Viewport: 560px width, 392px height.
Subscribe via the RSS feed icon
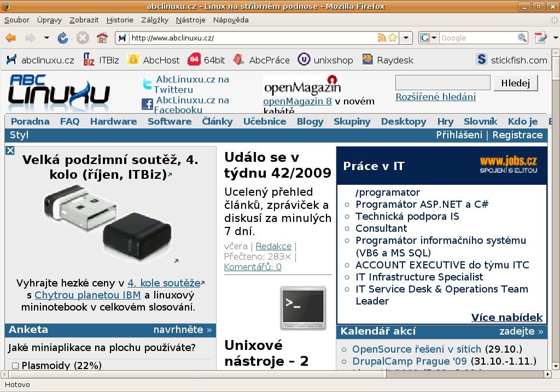381,38
